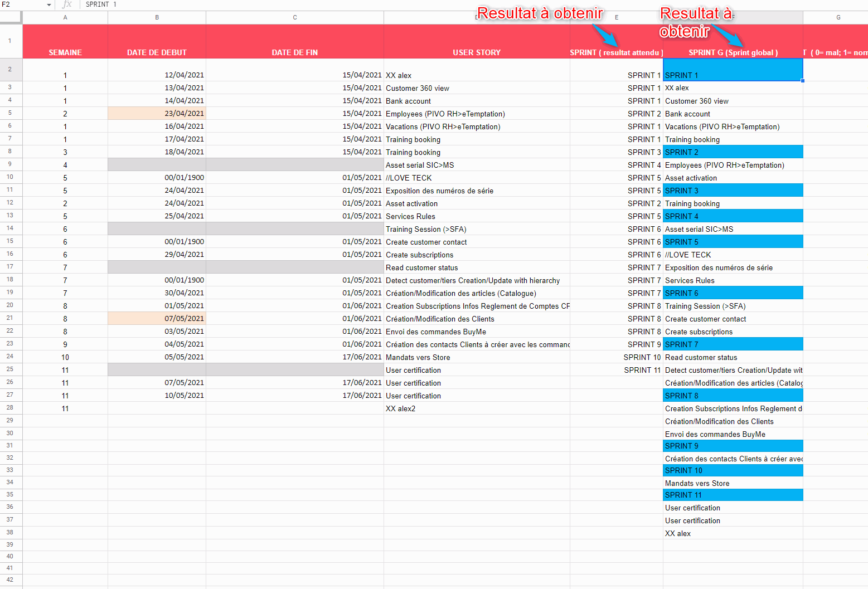
Task: Select the start date 29/04/2021
Action: tap(157, 254)
